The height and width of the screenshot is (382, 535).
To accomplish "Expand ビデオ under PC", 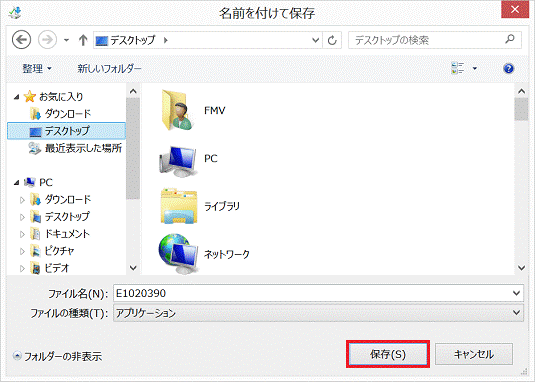I will (22, 268).
